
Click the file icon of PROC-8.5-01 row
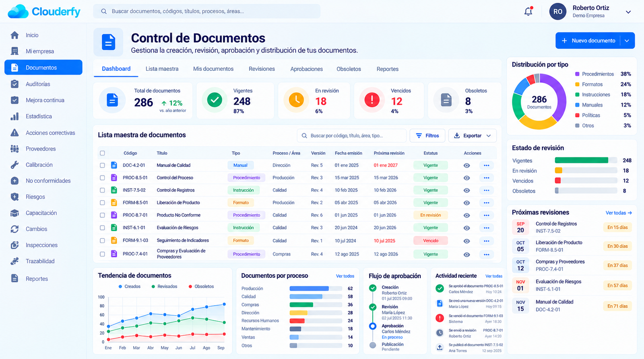tap(114, 178)
